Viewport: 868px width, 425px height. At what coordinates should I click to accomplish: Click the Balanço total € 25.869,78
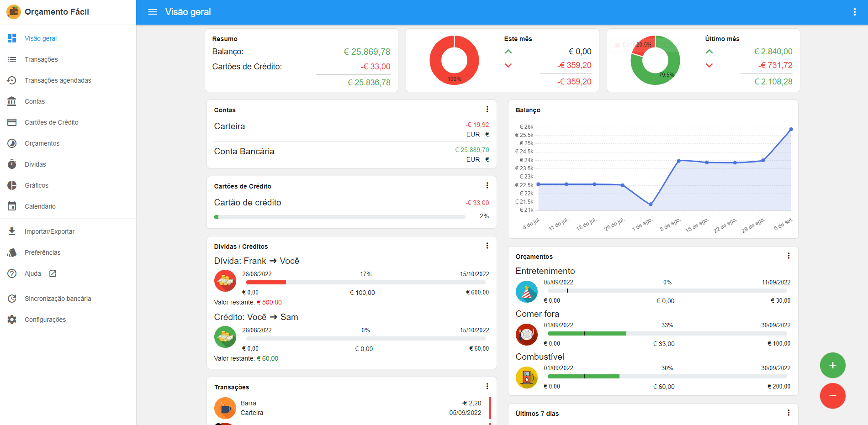[x=367, y=52]
